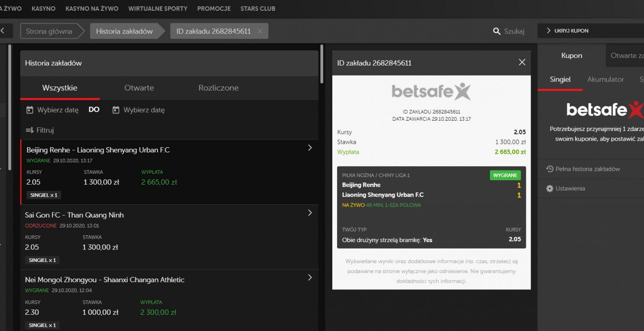The width and height of the screenshot is (644, 331).
Task: Click Obie drużyny strzelą bramkę: Yes
Action: (387, 240)
